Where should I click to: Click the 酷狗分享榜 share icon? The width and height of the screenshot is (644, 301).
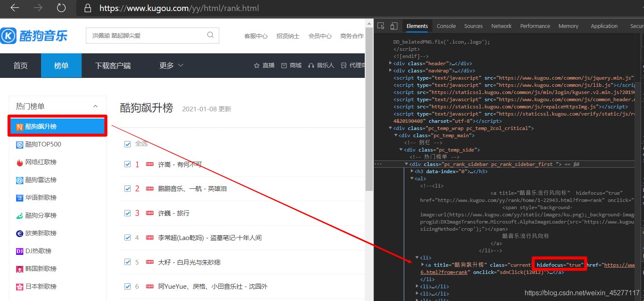click(x=19, y=215)
